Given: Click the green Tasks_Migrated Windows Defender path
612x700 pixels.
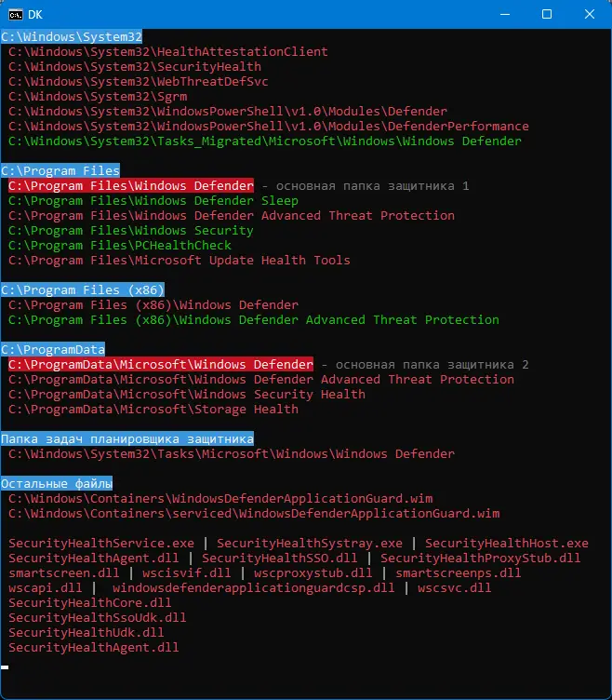Looking at the screenshot, I should click(x=265, y=141).
